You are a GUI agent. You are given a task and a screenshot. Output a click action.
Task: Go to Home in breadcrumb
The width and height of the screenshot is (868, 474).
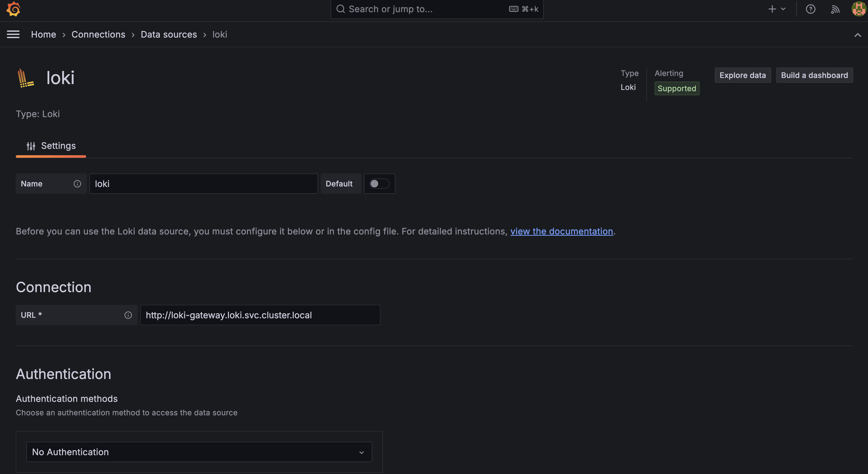43,34
